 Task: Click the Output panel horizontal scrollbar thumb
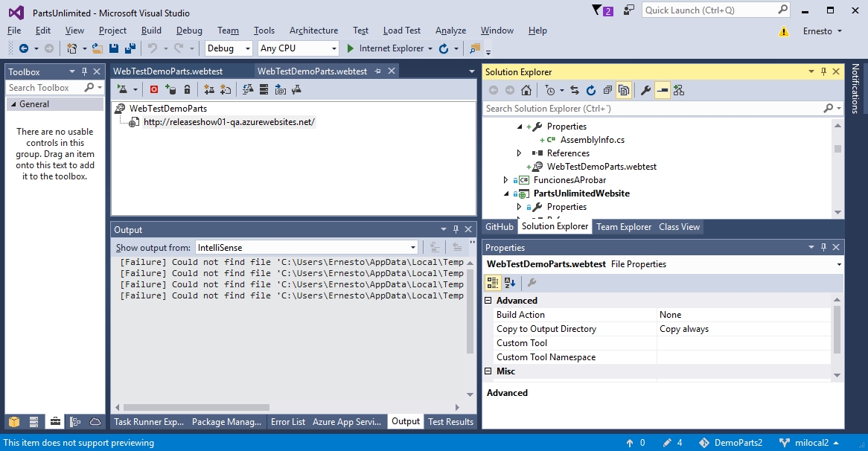pyautogui.click(x=196, y=407)
